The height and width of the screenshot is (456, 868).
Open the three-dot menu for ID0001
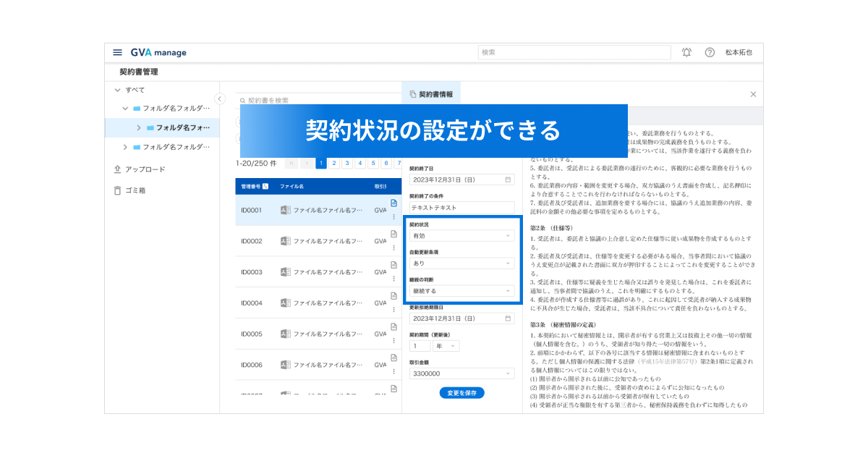tap(393, 217)
